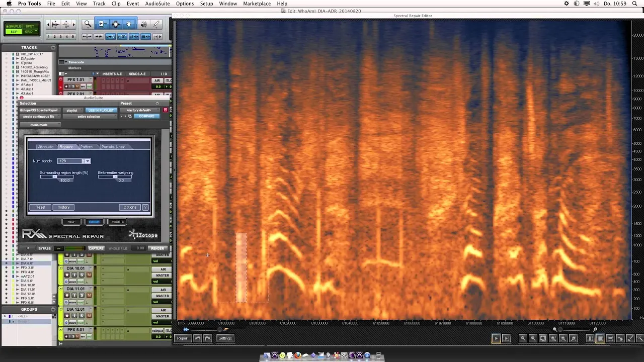
Task: Solo the DIA 11.01 track
Action: (x=82, y=296)
